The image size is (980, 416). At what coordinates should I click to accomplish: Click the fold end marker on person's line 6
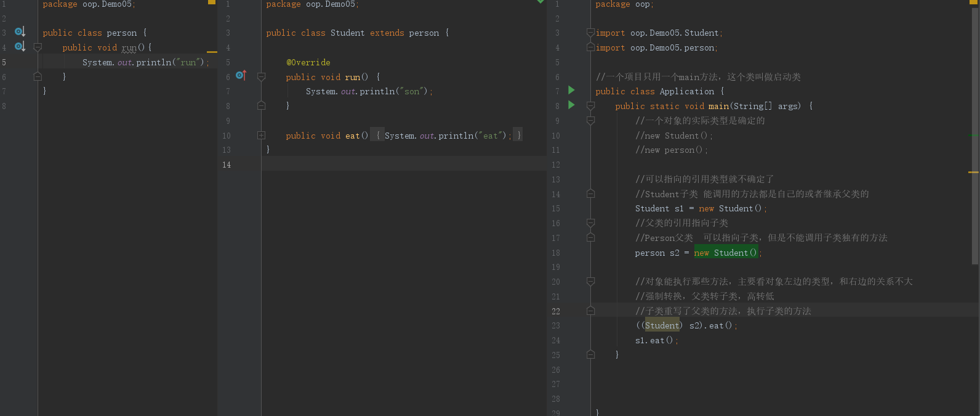(38, 76)
